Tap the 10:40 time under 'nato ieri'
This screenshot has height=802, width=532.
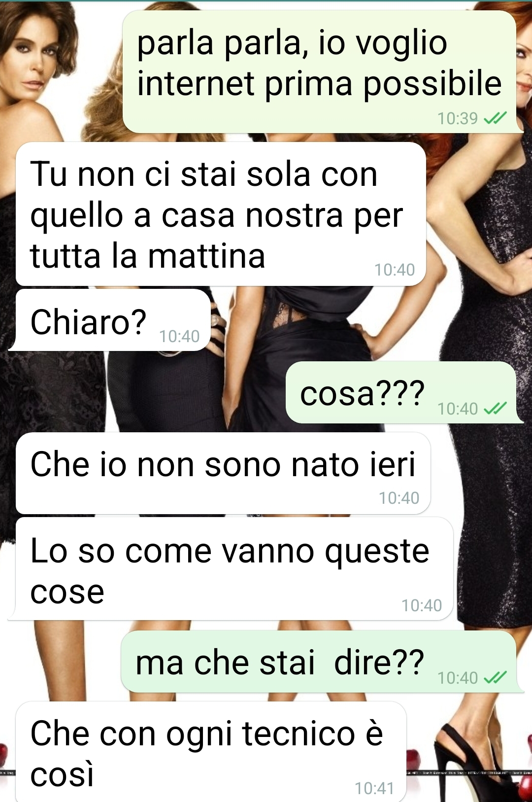pyautogui.click(x=399, y=498)
